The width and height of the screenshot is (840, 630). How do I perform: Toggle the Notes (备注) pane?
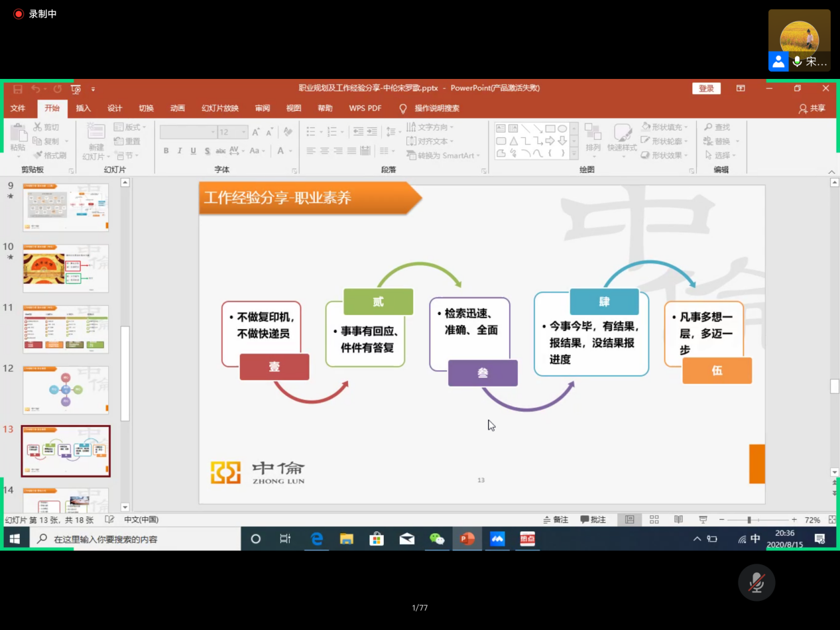[x=556, y=520]
